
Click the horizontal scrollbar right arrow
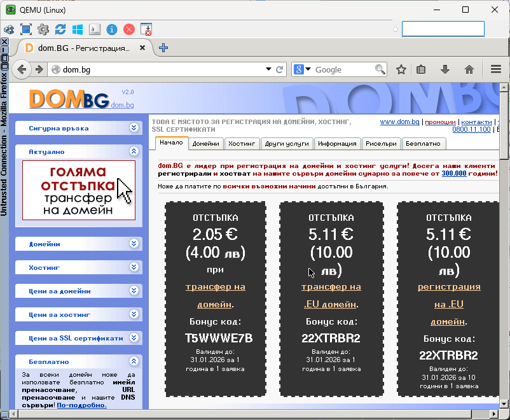[494, 414]
